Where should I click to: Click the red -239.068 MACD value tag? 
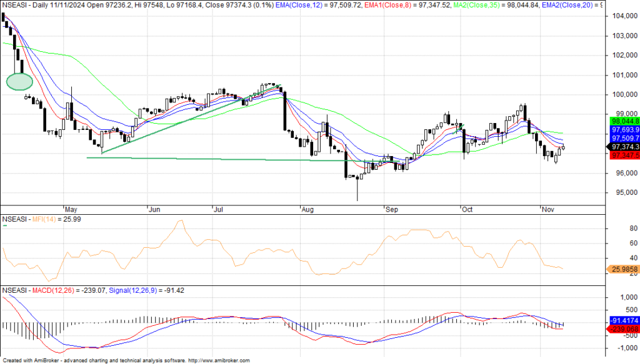[x=623, y=328]
